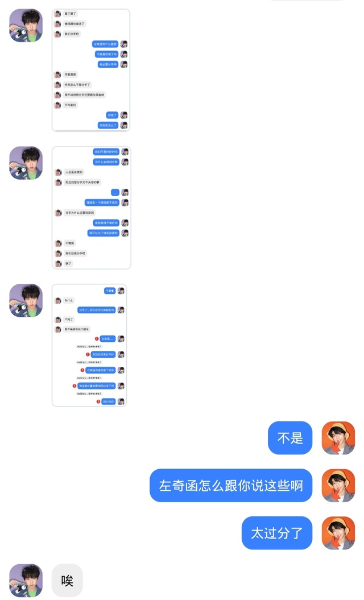
Task: Tap the avatar next to the 唉 message
Action: 26,580
